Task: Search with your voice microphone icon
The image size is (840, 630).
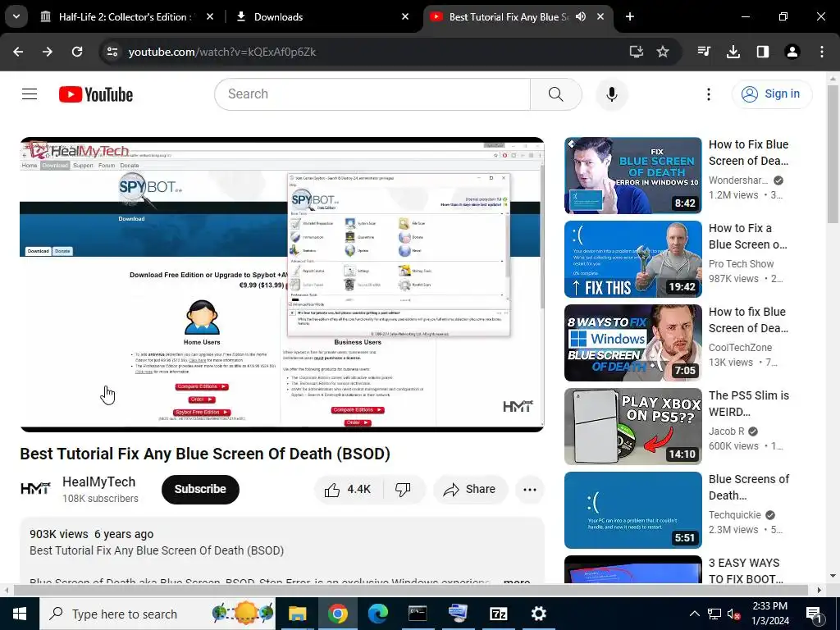Action: pyautogui.click(x=612, y=94)
